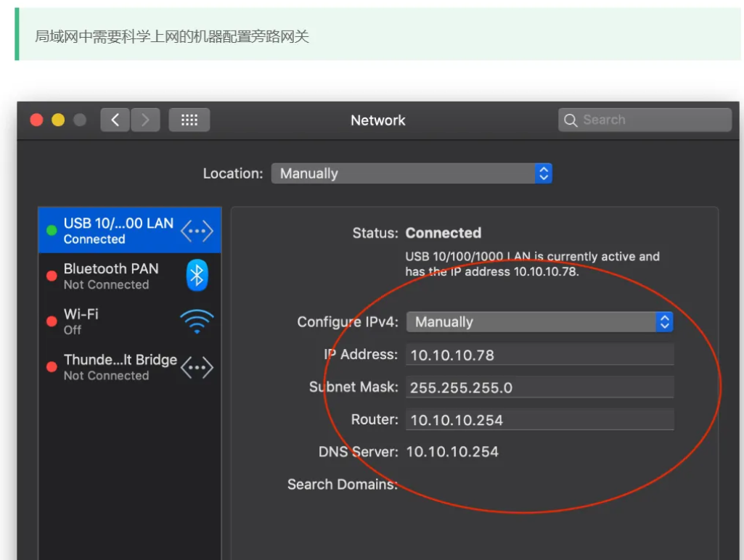Show all preferences via grid icon
Image resolution: width=744 pixels, height=560 pixels.
point(189,120)
